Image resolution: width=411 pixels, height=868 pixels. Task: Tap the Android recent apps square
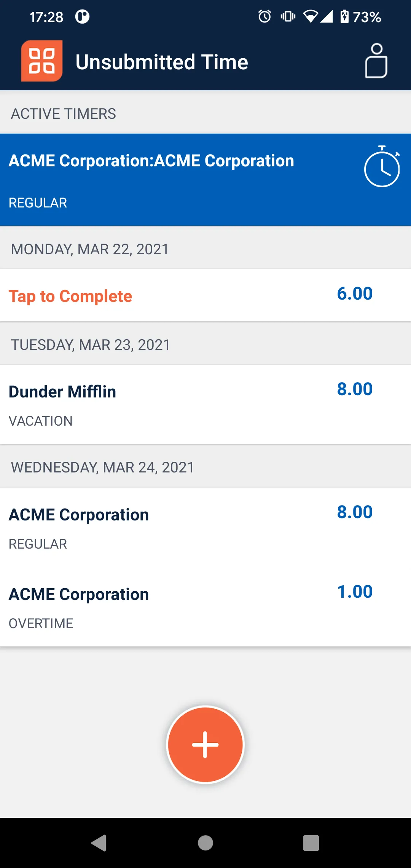tap(311, 843)
